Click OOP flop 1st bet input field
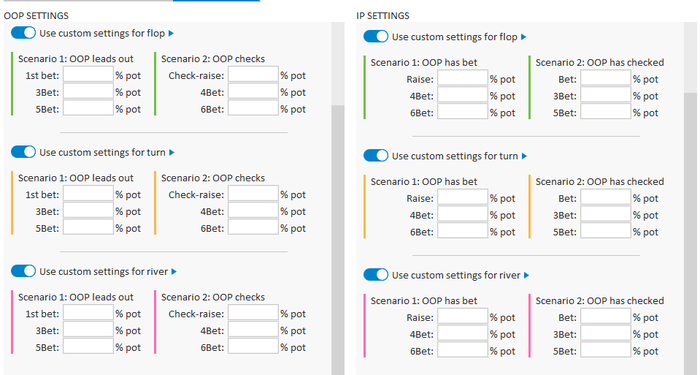This screenshot has height=375, width=700. click(x=88, y=74)
